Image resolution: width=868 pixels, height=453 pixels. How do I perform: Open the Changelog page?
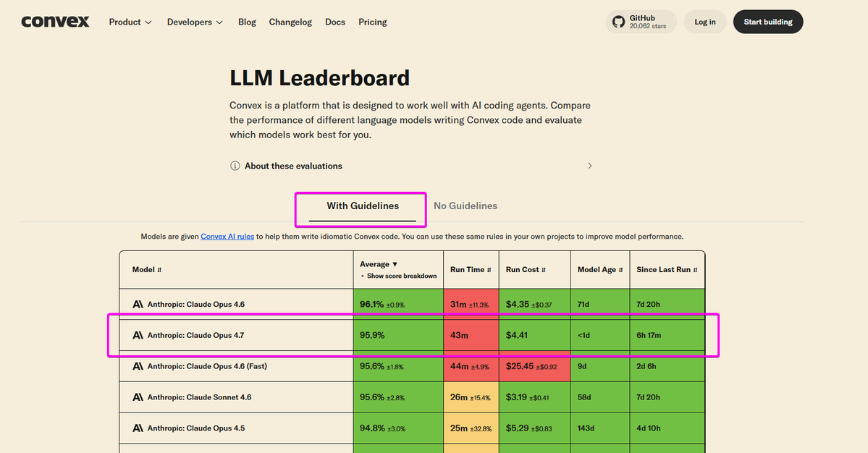pos(290,22)
